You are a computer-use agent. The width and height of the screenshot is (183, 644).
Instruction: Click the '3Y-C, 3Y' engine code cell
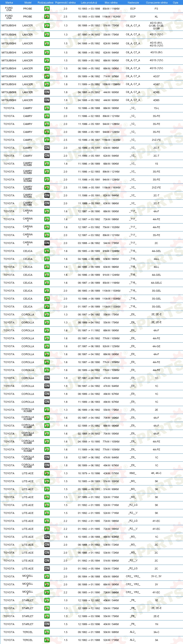[x=156, y=576]
